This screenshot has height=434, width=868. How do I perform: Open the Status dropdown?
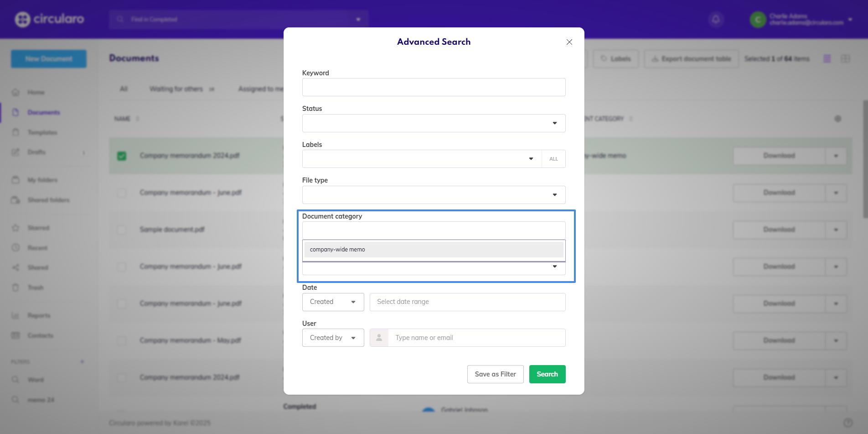[434, 123]
